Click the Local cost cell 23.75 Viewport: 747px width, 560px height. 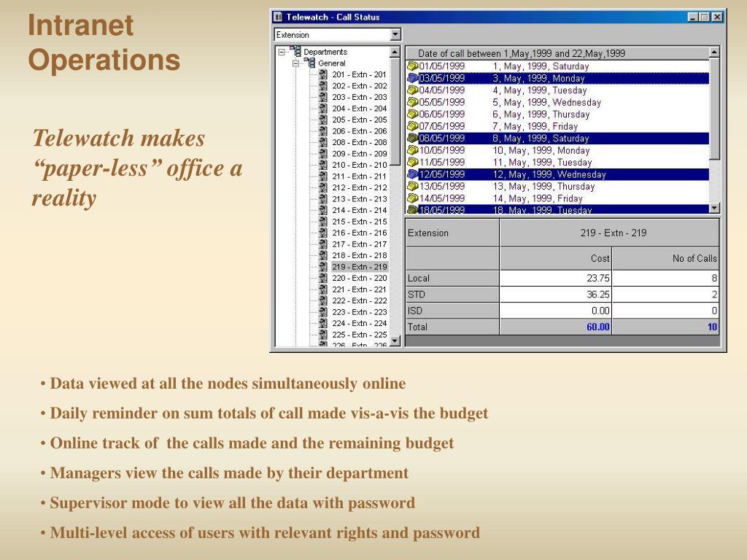pos(555,278)
